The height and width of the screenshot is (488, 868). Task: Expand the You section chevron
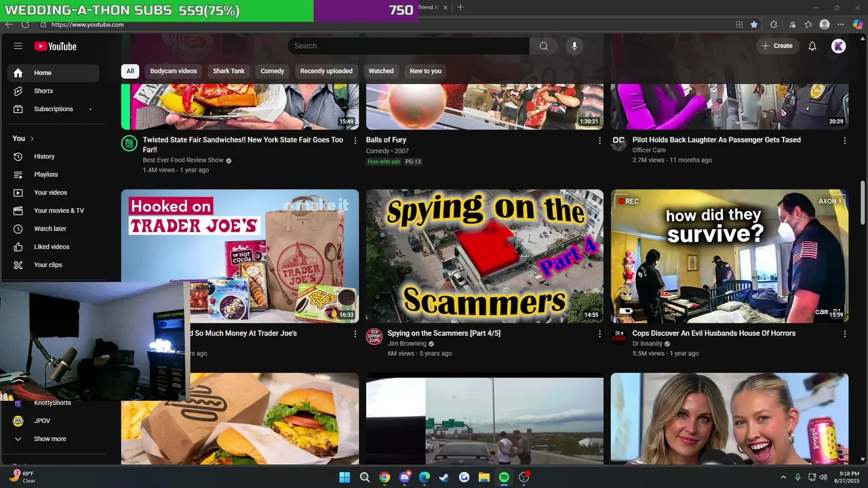tap(32, 138)
